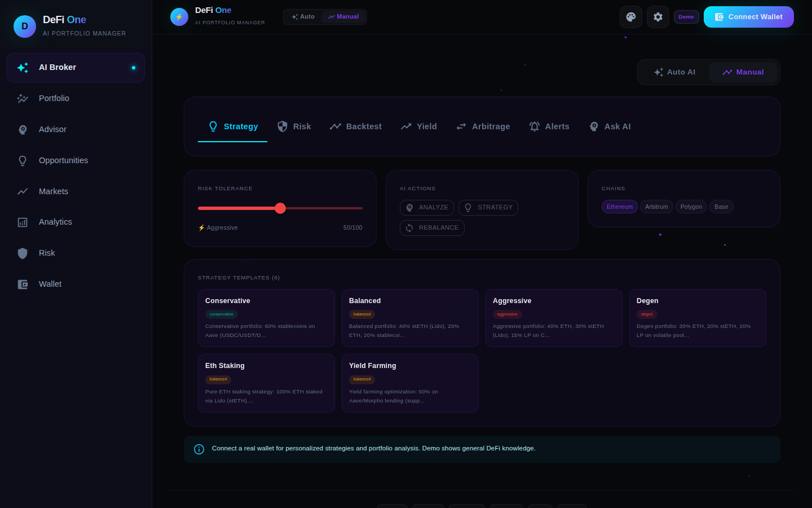Switch to Manual mode in main panel
The width and height of the screenshot is (812, 508).
tap(743, 72)
